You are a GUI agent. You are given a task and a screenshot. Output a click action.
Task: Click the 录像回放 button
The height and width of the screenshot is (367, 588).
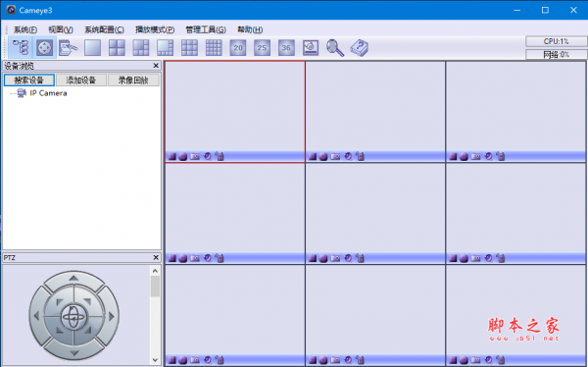tap(133, 80)
